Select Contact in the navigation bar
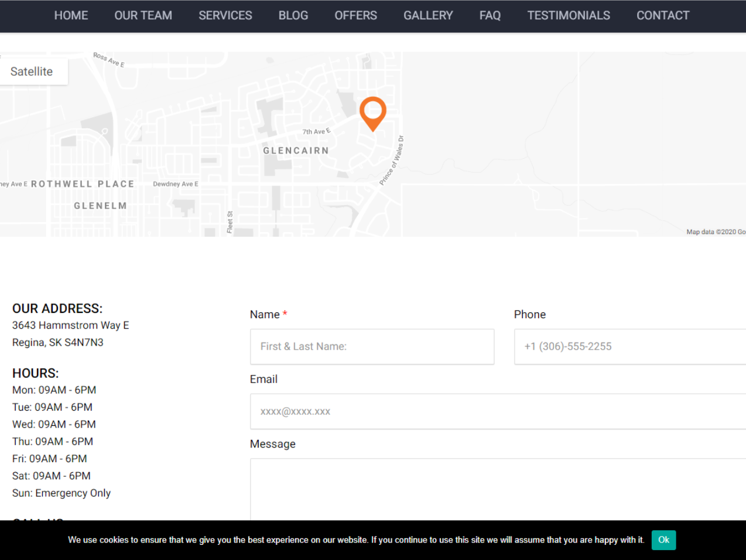Screen dimensions: 746x560 tap(662, 16)
